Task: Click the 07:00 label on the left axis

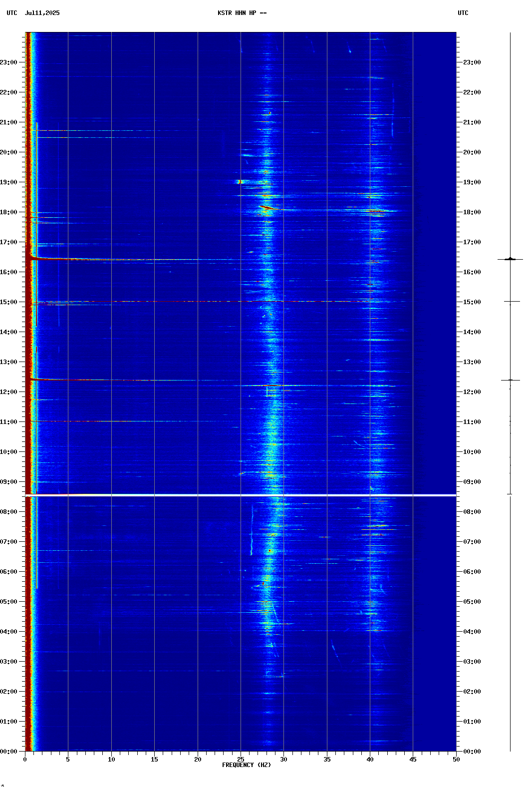Action: pyautogui.click(x=8, y=542)
